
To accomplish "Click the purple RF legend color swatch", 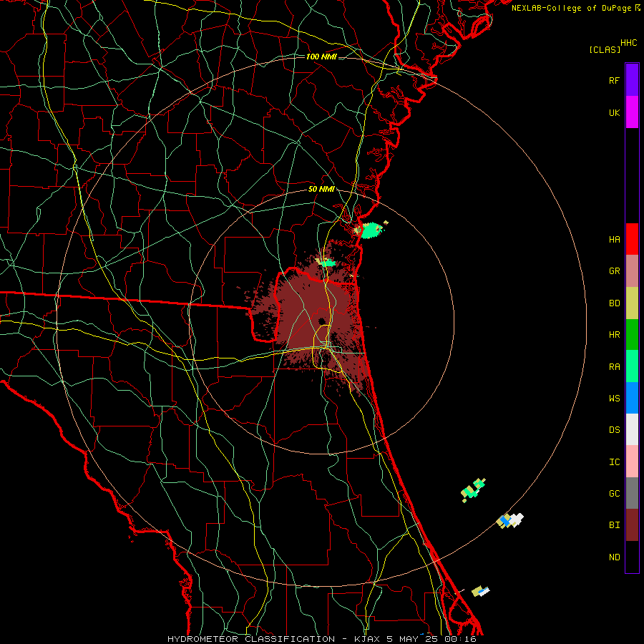I will point(632,80).
